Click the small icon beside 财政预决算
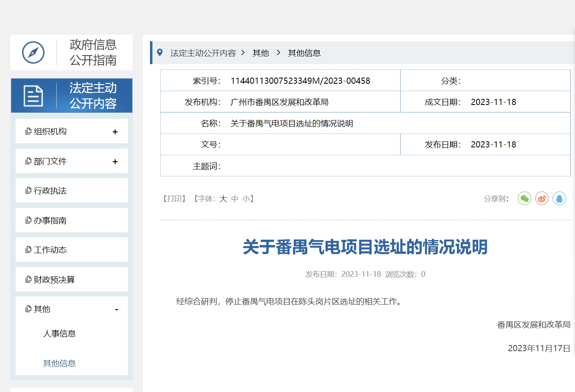 click(x=28, y=280)
